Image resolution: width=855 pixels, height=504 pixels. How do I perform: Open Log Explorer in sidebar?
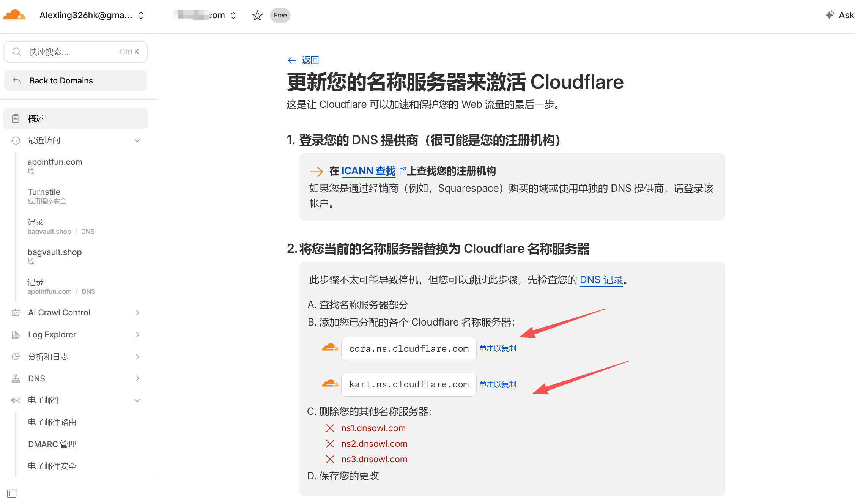click(x=52, y=334)
